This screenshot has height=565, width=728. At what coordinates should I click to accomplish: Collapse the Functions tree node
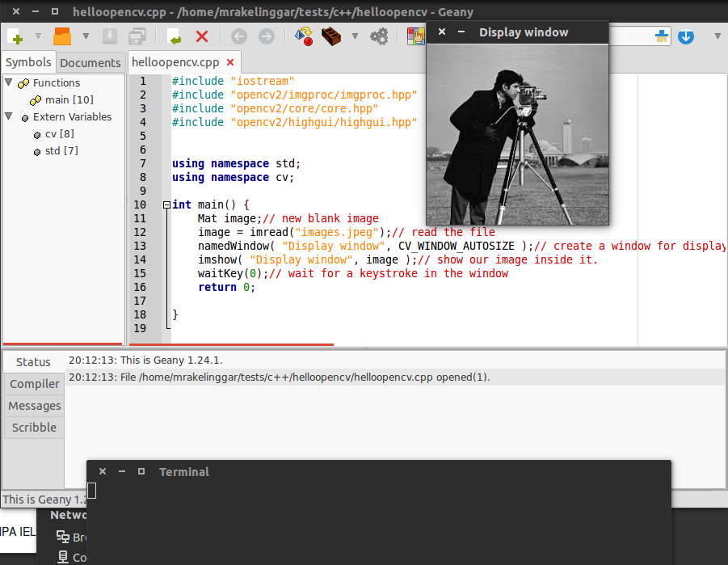[9, 82]
